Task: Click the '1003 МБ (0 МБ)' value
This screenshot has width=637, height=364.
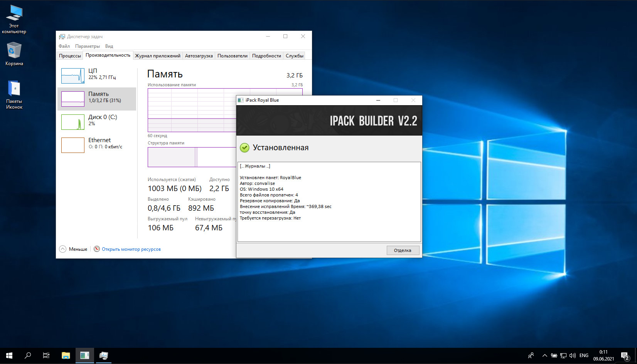Action: click(x=175, y=188)
